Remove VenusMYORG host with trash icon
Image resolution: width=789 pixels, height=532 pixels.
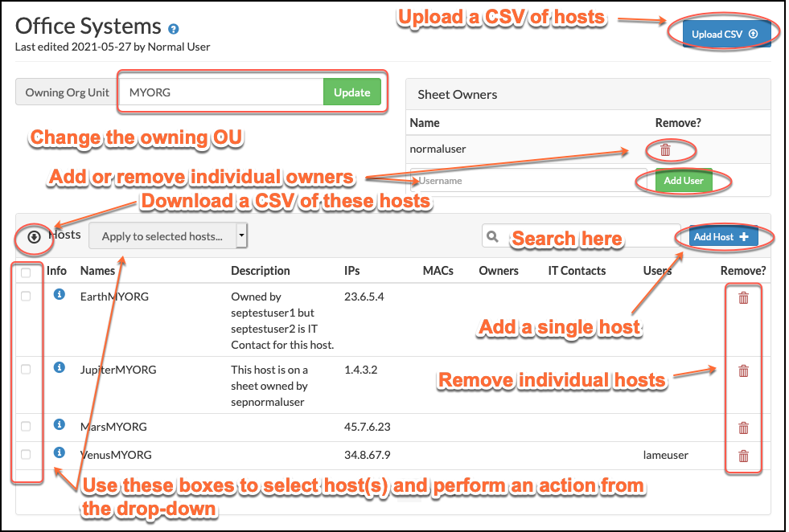point(743,456)
